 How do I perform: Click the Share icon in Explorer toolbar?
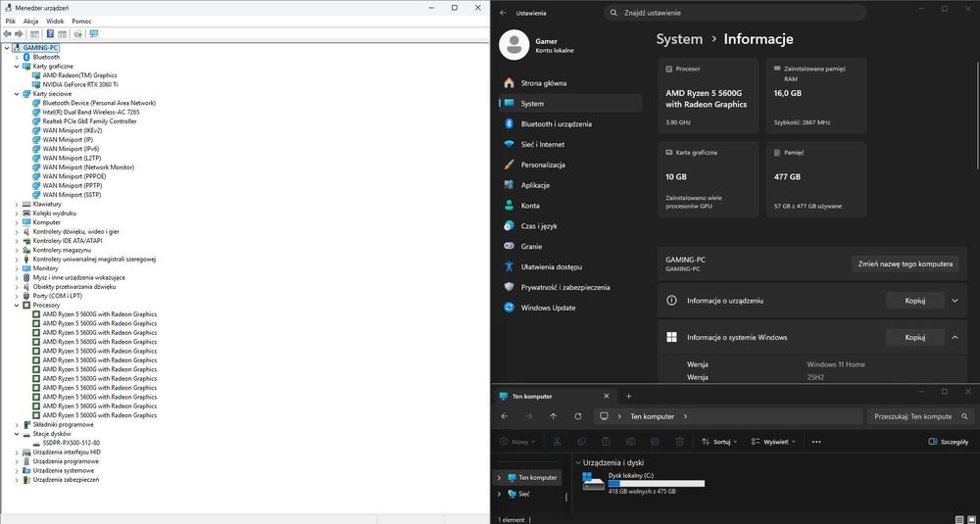click(655, 442)
